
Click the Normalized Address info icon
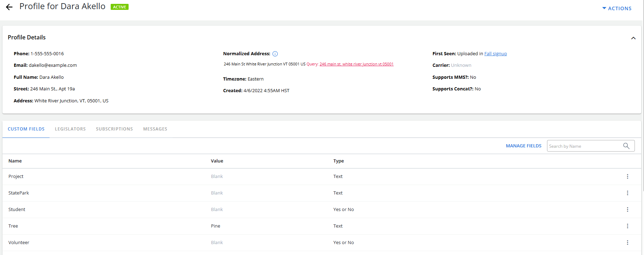point(275,54)
